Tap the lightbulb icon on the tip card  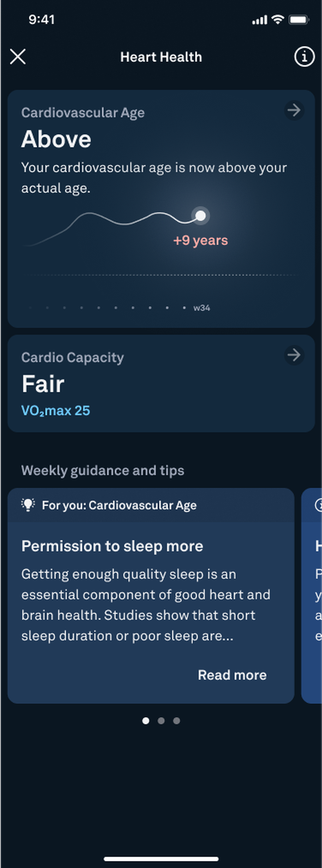point(28,505)
